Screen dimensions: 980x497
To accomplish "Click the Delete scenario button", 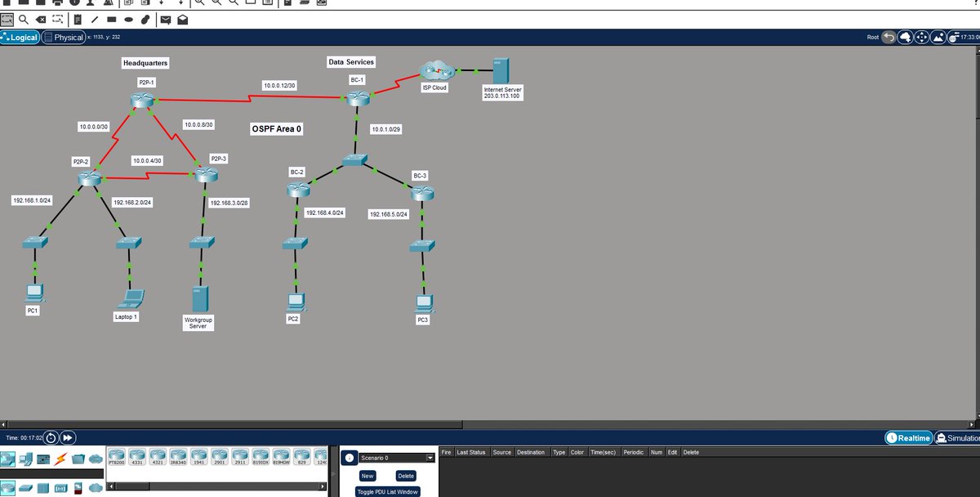I will [406, 476].
